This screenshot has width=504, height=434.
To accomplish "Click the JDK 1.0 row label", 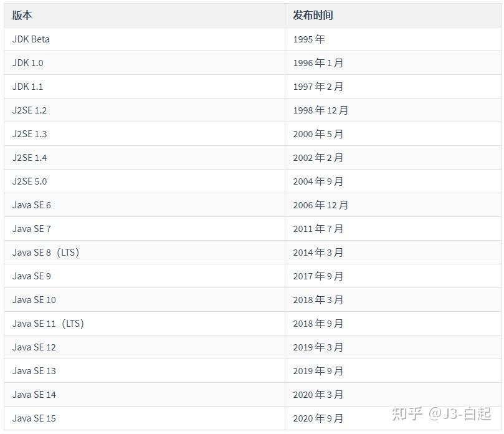I will (28, 63).
